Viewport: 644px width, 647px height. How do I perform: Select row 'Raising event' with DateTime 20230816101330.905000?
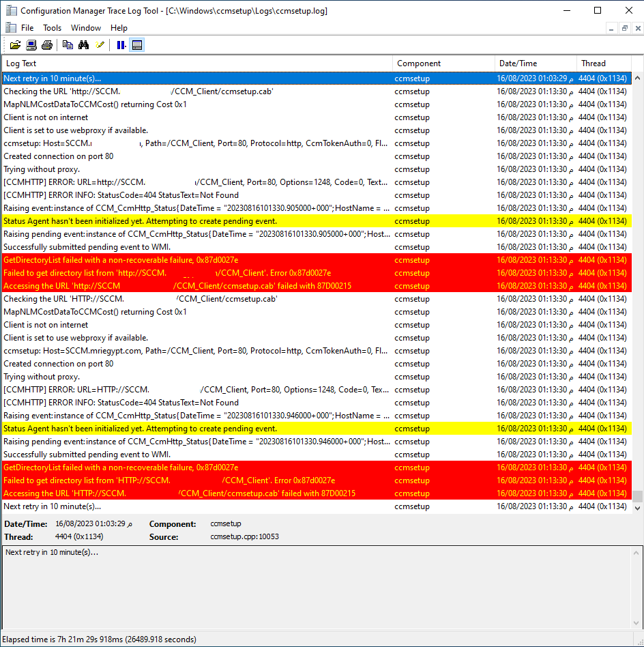click(x=317, y=208)
